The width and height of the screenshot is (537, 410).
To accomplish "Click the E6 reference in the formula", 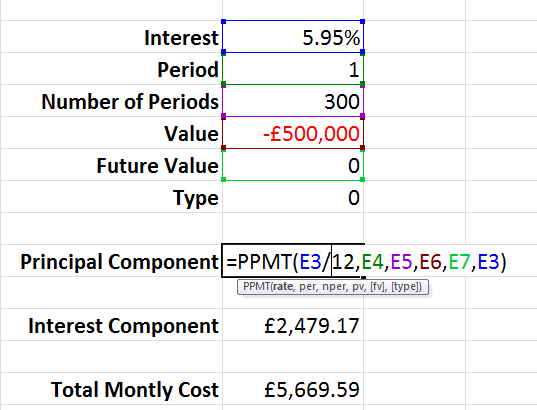I will click(x=430, y=262).
